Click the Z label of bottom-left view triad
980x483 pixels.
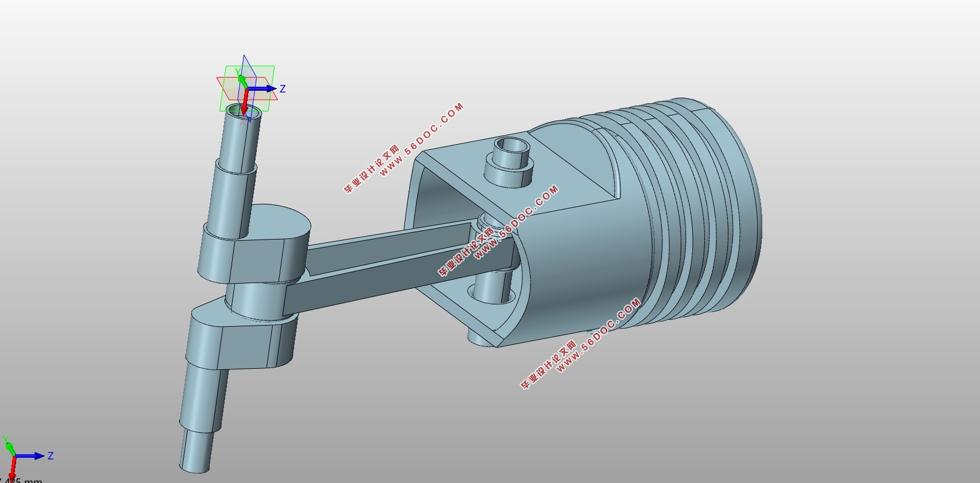point(51,456)
